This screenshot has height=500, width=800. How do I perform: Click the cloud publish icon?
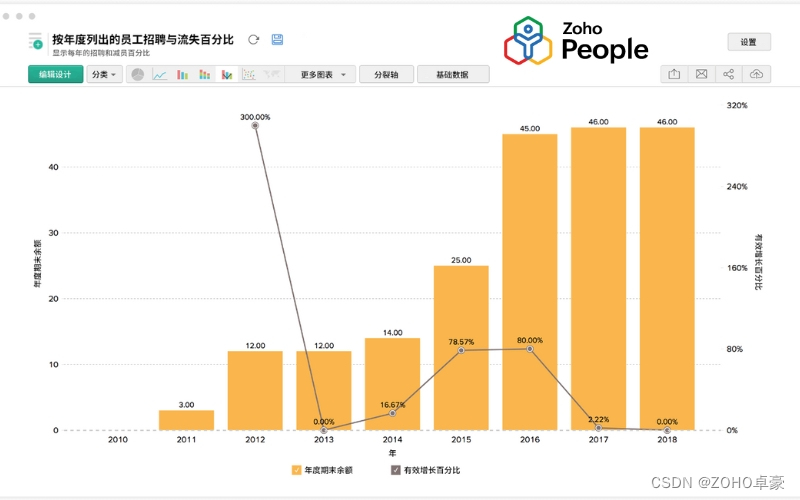[756, 74]
